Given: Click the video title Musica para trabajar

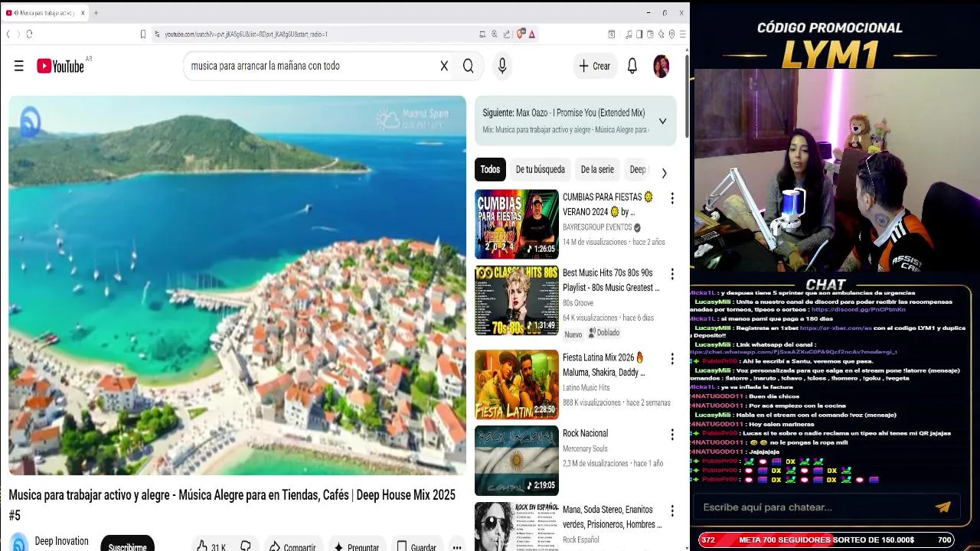Looking at the screenshot, I should 232,505.
